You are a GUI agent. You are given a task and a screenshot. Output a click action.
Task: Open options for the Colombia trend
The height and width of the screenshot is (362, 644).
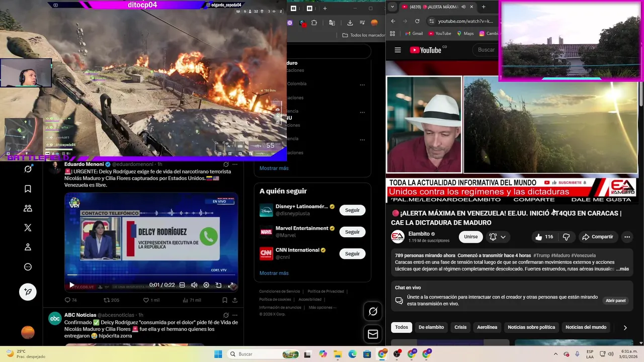coord(362,85)
